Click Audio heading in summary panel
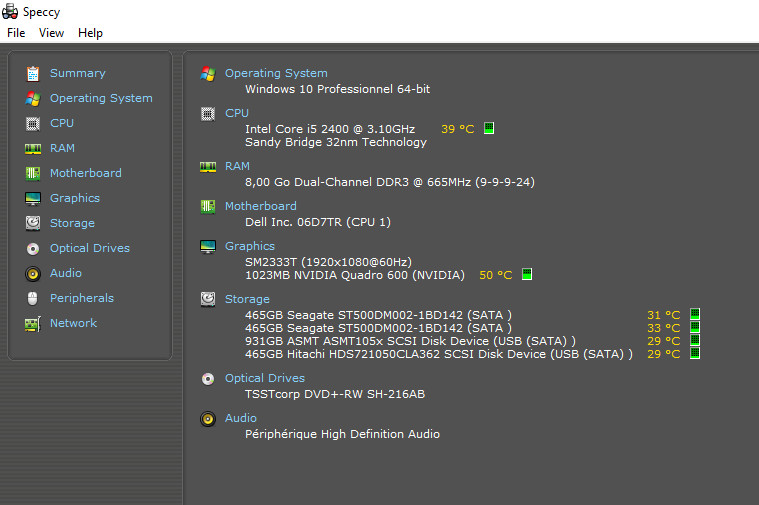Viewport: 759px width, 505px height. pyautogui.click(x=241, y=418)
